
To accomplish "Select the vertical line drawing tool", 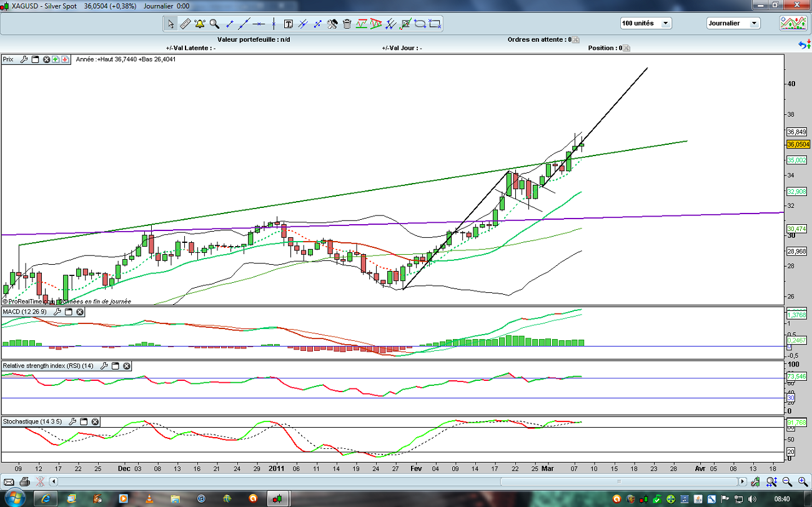I will pyautogui.click(x=274, y=24).
